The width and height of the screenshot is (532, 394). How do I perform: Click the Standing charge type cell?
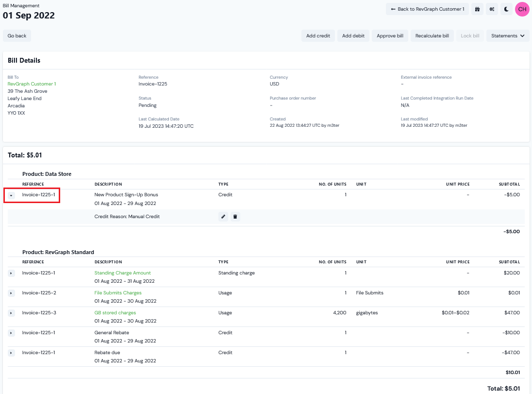tap(236, 273)
